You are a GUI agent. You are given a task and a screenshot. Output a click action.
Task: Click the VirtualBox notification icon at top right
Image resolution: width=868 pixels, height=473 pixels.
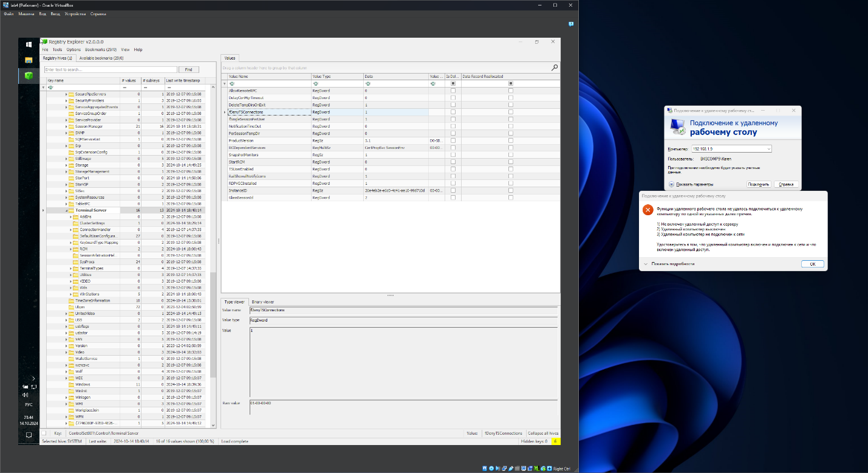click(571, 24)
